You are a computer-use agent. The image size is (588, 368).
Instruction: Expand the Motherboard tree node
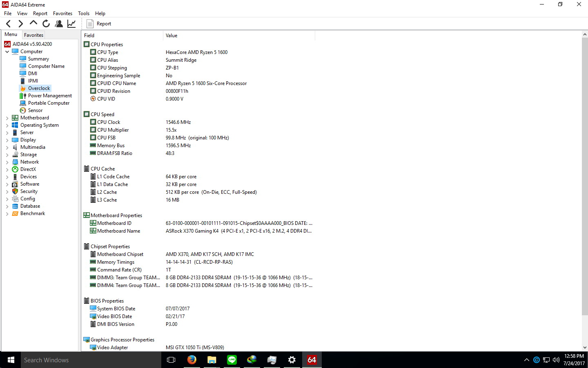pos(7,118)
